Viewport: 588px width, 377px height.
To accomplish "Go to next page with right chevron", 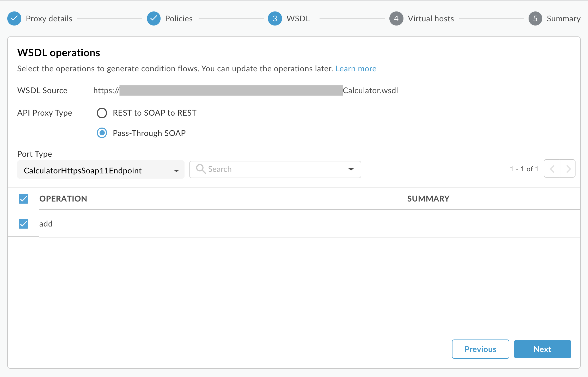I will [x=568, y=169].
